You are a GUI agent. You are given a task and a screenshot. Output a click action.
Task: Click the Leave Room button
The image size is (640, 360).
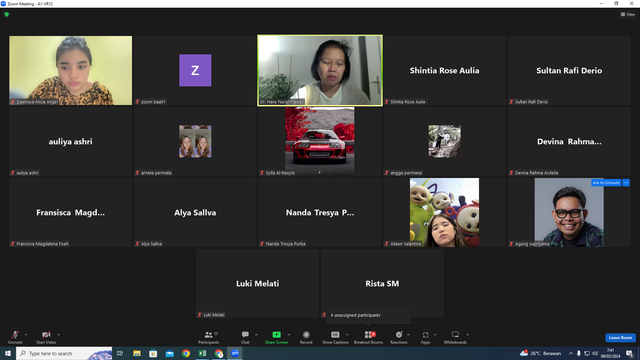pyautogui.click(x=620, y=338)
